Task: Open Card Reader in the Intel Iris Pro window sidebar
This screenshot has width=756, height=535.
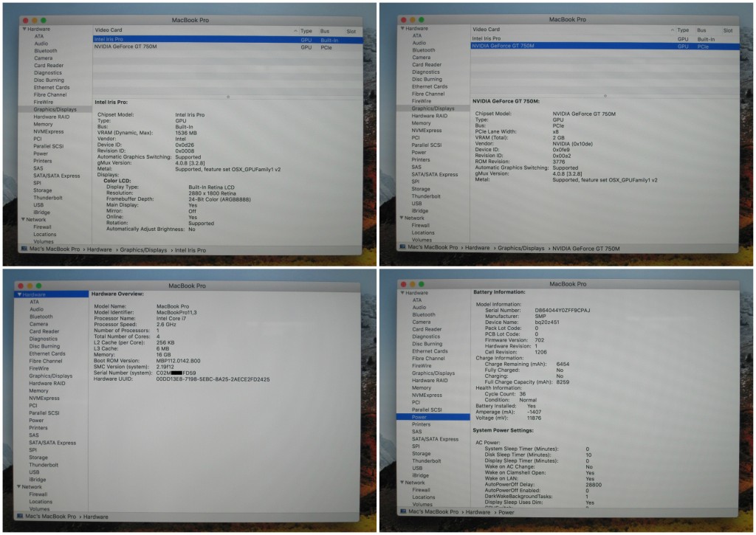Action: (49, 66)
